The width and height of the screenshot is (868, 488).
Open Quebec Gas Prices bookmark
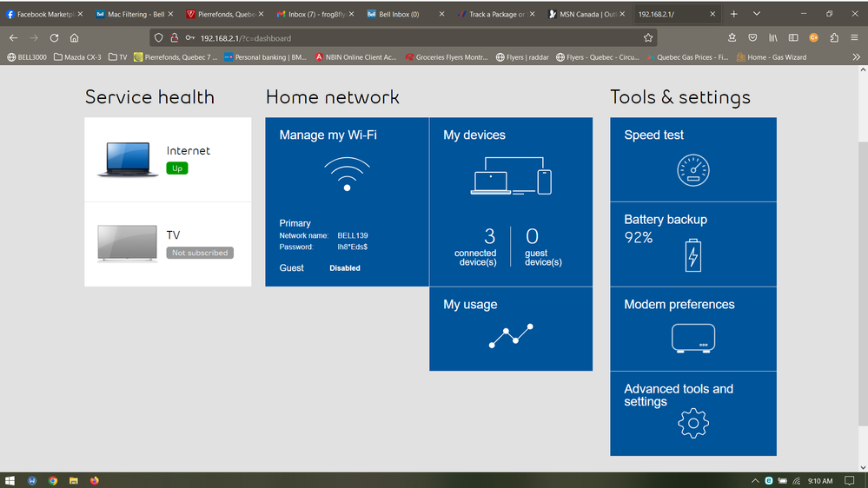coord(686,57)
